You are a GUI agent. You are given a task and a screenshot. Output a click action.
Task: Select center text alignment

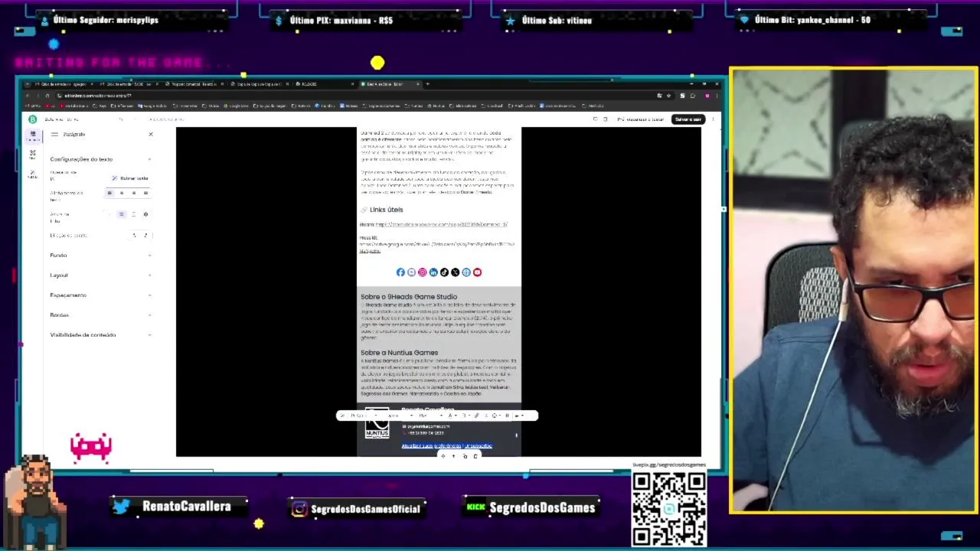[122, 193]
